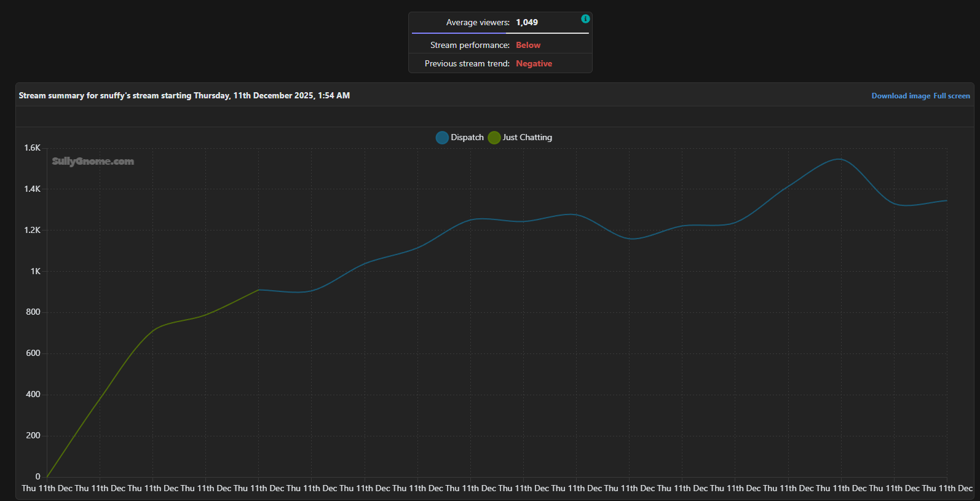Toggle the Dispatch legend color circle
The width and height of the screenshot is (980, 501).
(442, 138)
